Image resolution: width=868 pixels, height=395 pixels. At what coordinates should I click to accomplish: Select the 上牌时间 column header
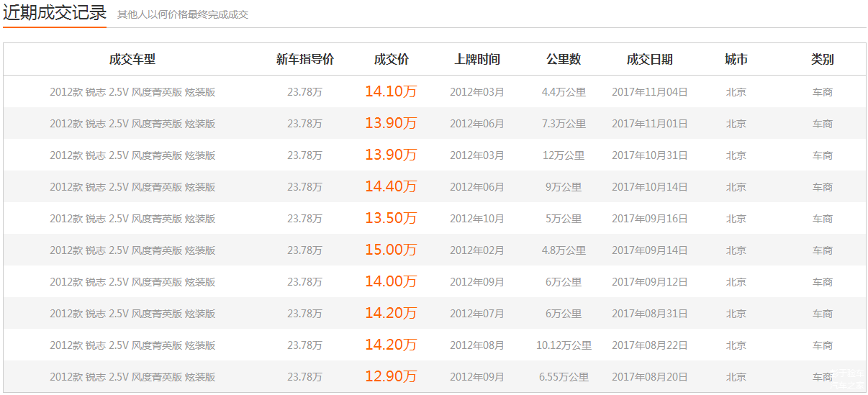(477, 60)
